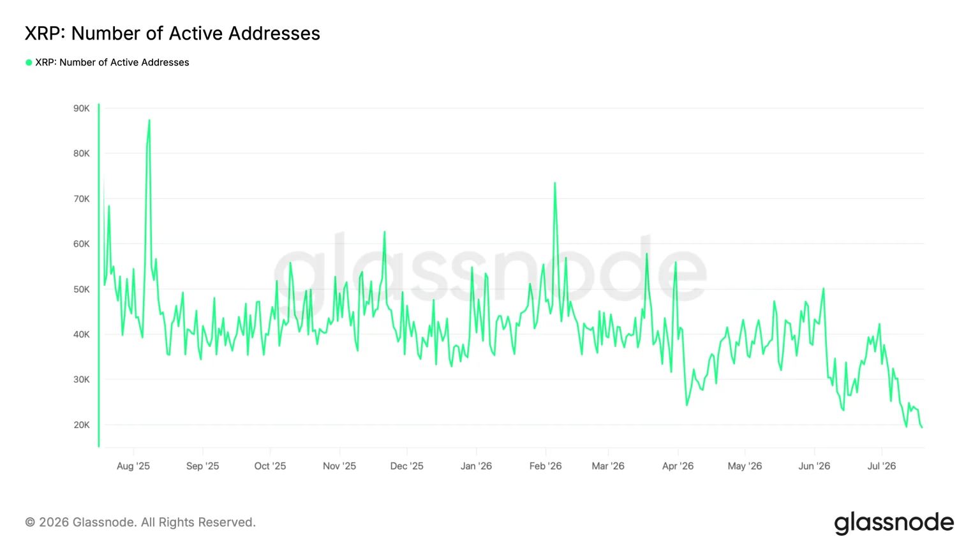Click the 20K y-axis label

pyautogui.click(x=82, y=425)
